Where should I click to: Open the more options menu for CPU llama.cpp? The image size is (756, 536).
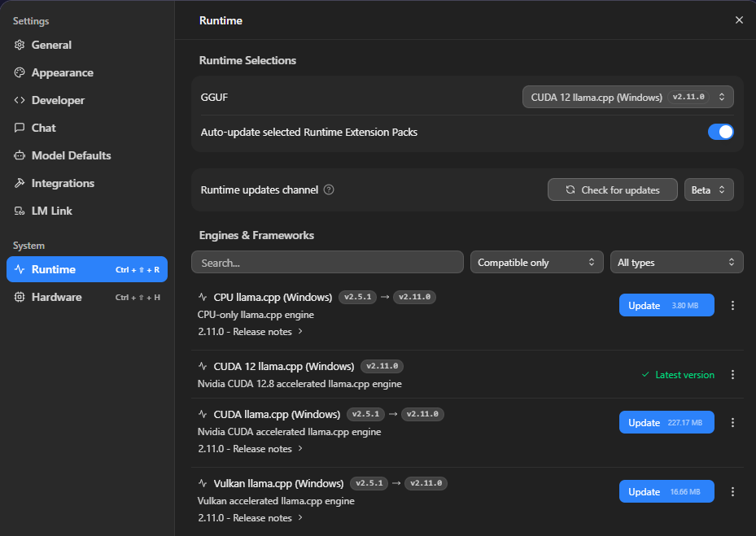732,305
